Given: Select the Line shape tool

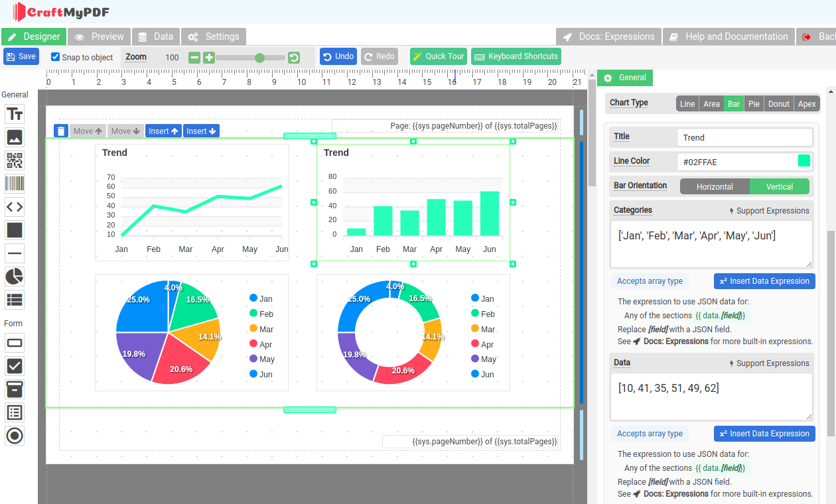Looking at the screenshot, I should tap(15, 253).
